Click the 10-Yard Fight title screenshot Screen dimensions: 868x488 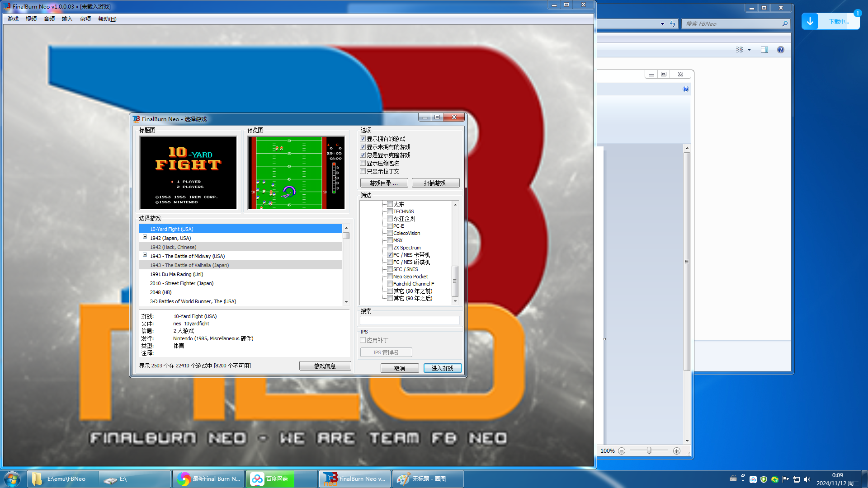point(188,173)
